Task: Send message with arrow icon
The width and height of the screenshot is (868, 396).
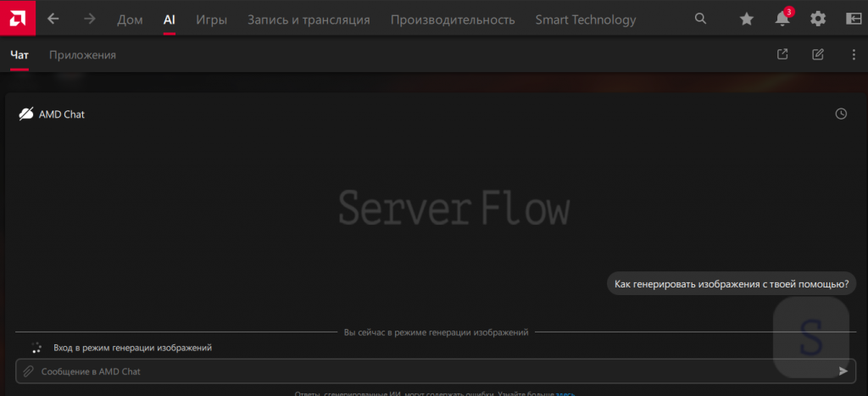Action: (x=843, y=371)
